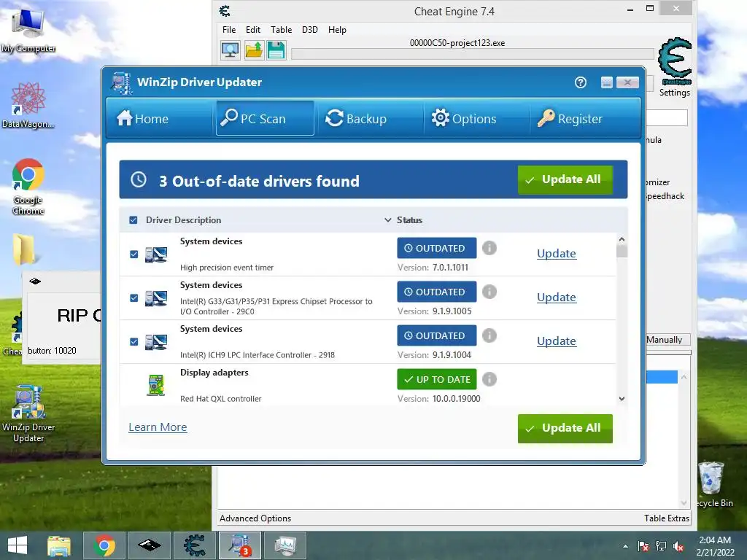Click OUTDATED badge for ICH9 LPC controller

[436, 335]
